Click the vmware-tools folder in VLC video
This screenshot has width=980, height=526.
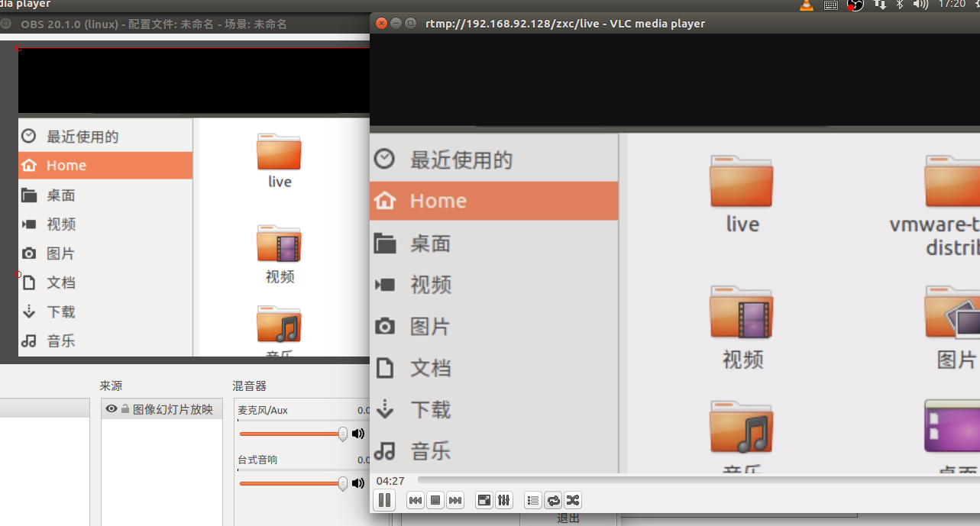(x=952, y=182)
